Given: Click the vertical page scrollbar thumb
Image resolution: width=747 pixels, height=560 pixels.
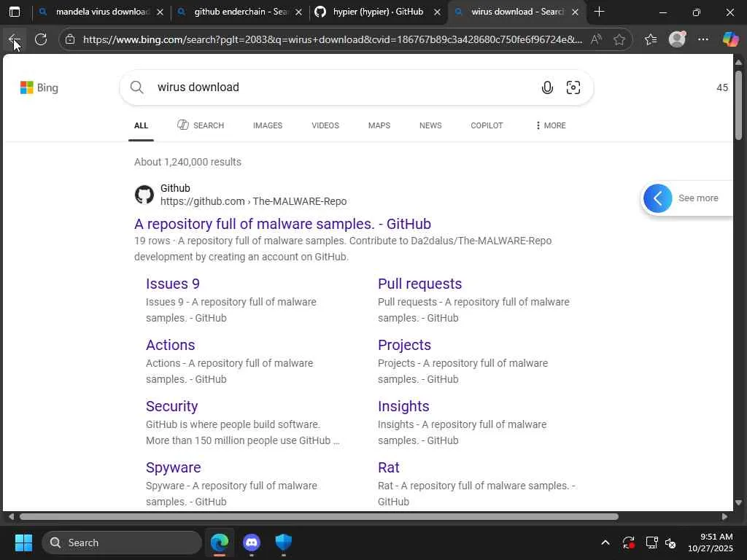Looking at the screenshot, I should (738, 104).
